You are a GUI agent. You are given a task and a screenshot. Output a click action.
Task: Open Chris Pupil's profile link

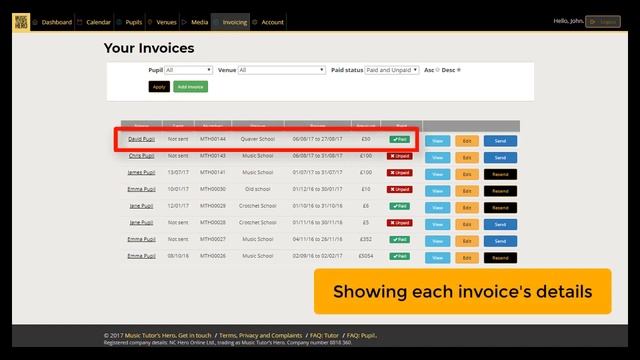point(141,156)
